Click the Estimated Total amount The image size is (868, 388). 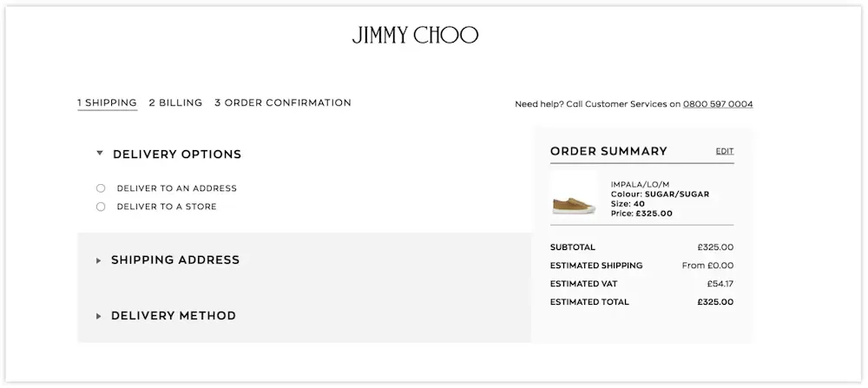coord(715,302)
